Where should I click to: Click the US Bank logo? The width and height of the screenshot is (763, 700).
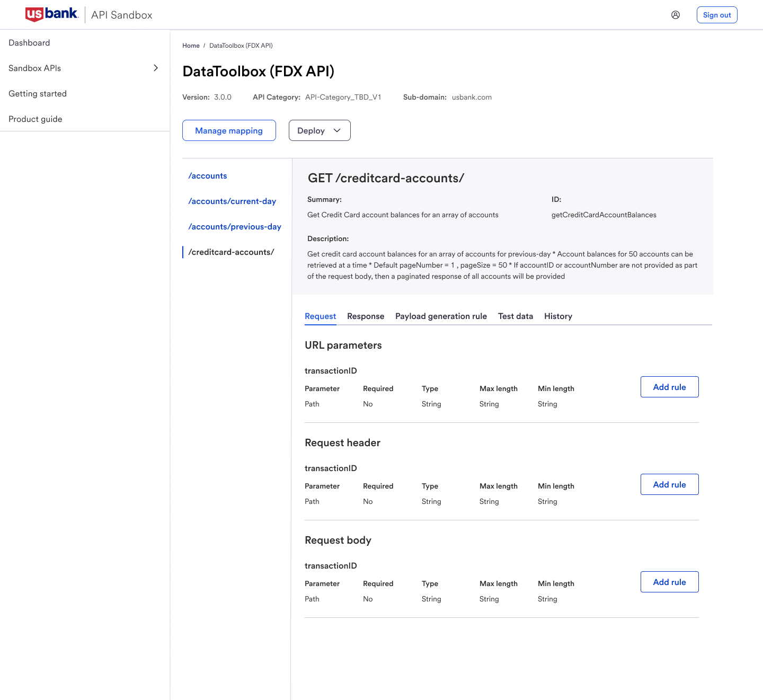coord(52,14)
